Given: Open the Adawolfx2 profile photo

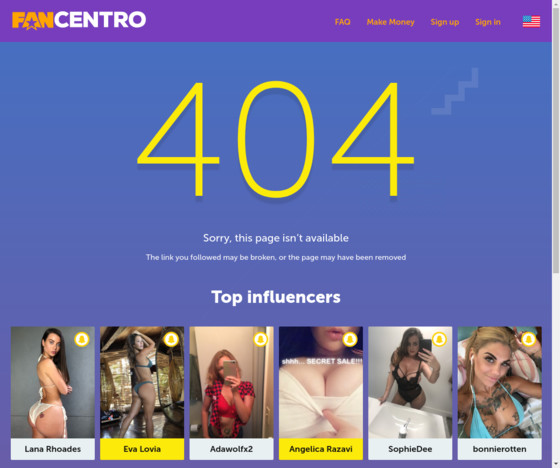Looking at the screenshot, I should pyautogui.click(x=231, y=382).
